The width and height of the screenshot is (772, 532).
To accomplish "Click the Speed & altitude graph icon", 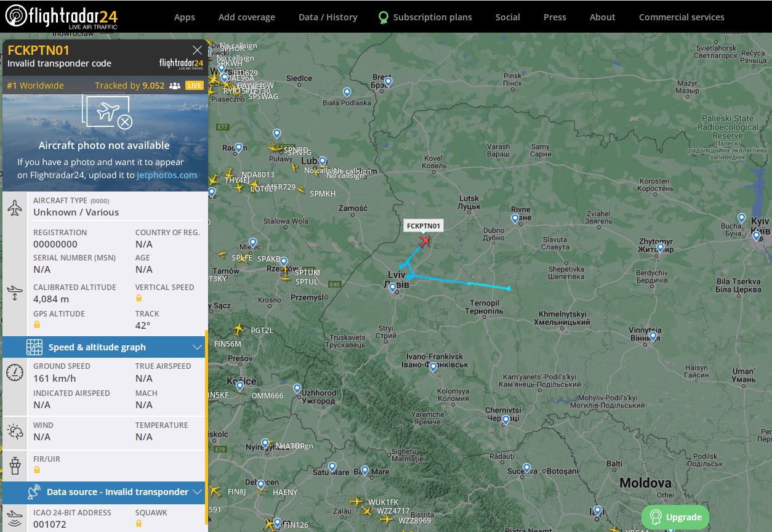I will pyautogui.click(x=34, y=347).
